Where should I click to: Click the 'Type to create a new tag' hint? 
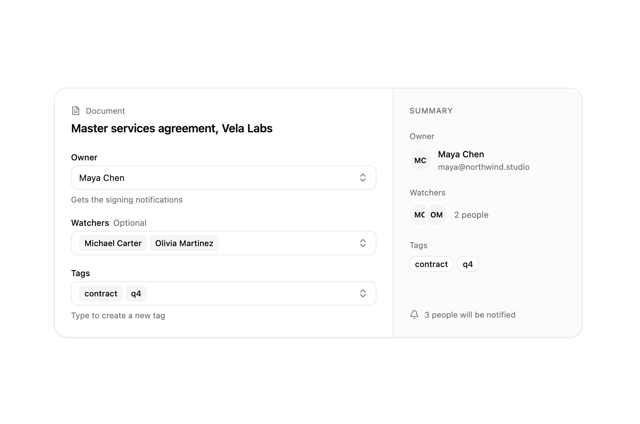[118, 315]
